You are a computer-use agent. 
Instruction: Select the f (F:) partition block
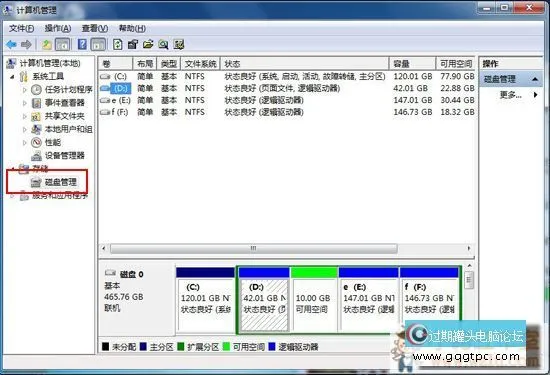(x=429, y=299)
